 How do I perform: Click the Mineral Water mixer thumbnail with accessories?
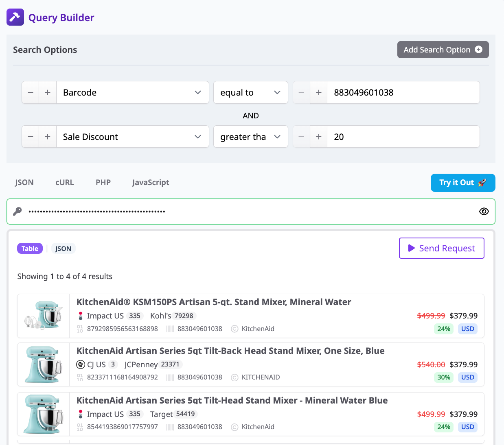(x=44, y=316)
